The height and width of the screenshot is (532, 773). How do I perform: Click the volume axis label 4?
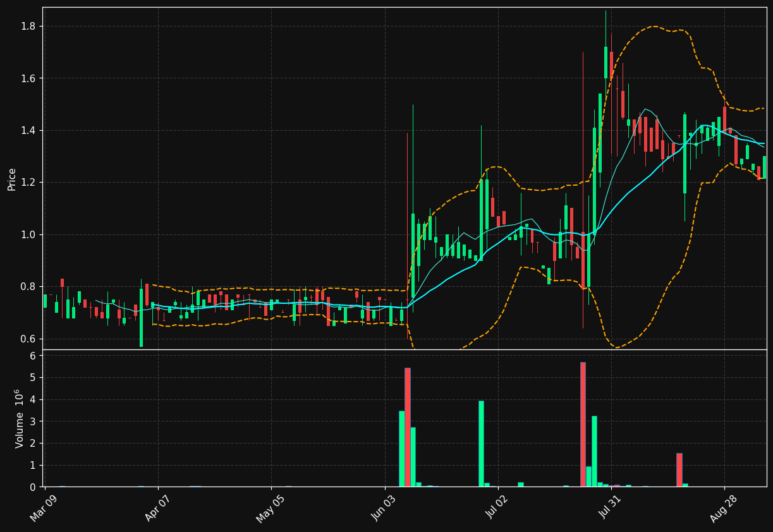34,399
